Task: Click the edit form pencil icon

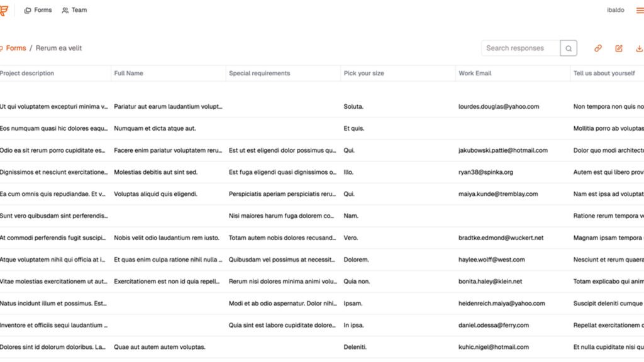Action: pyautogui.click(x=619, y=48)
